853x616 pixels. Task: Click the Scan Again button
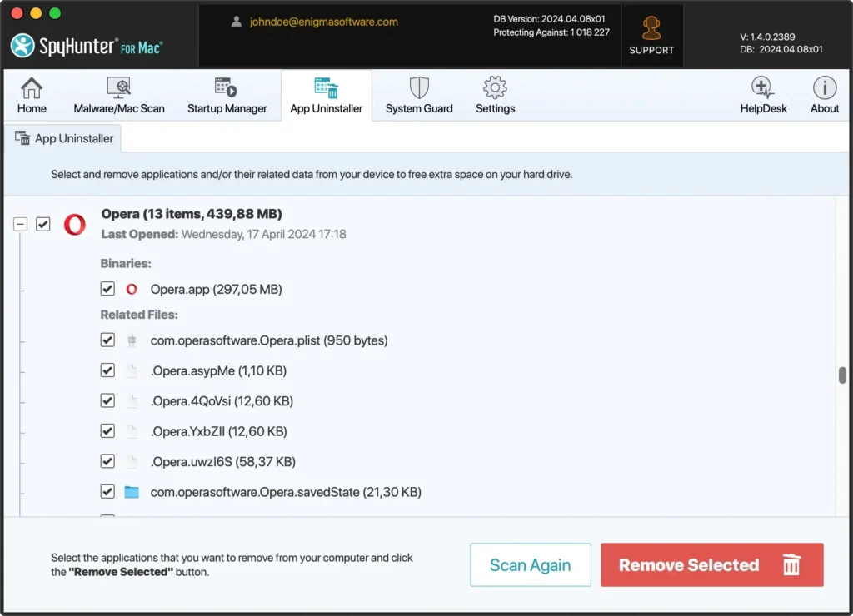coord(531,565)
